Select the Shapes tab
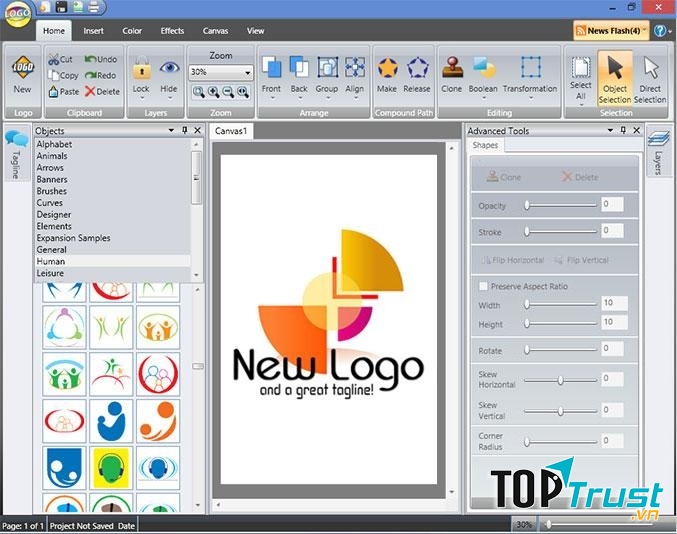The image size is (677, 534). 485,145
